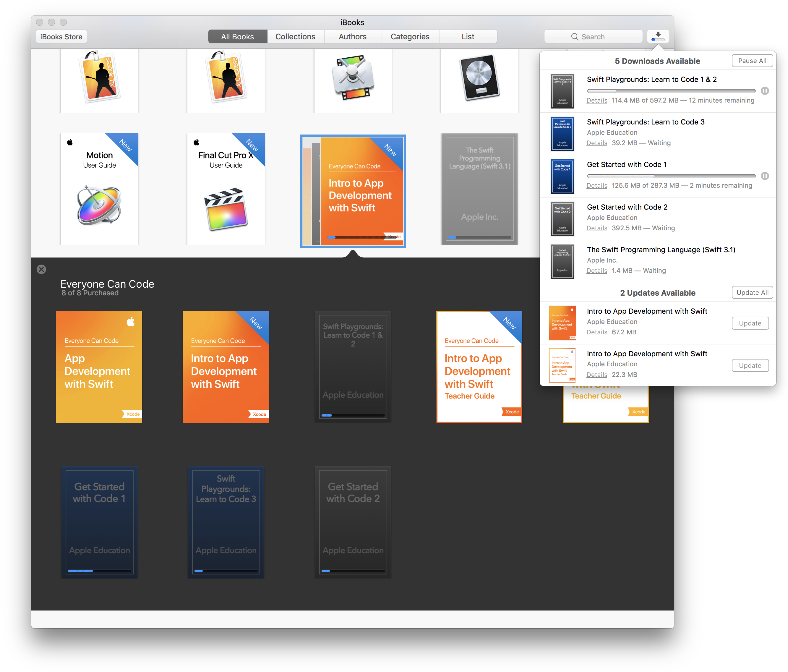
Task: Open the Logic Pro guide book cover
Action: click(x=479, y=81)
